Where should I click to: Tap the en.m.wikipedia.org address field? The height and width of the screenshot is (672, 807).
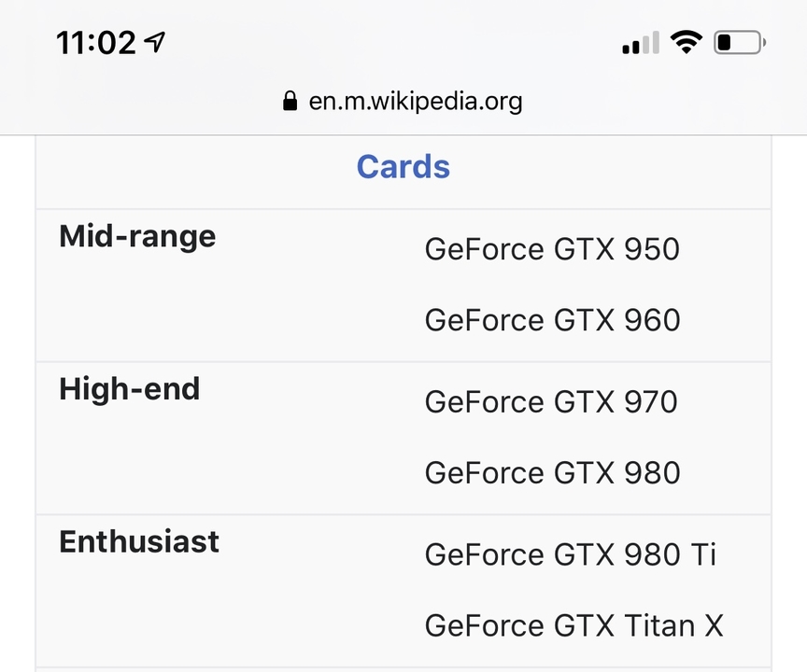click(403, 101)
